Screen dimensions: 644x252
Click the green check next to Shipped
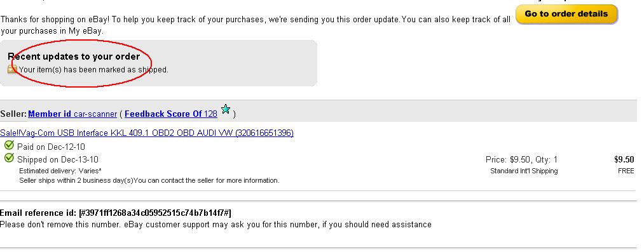coord(9,158)
